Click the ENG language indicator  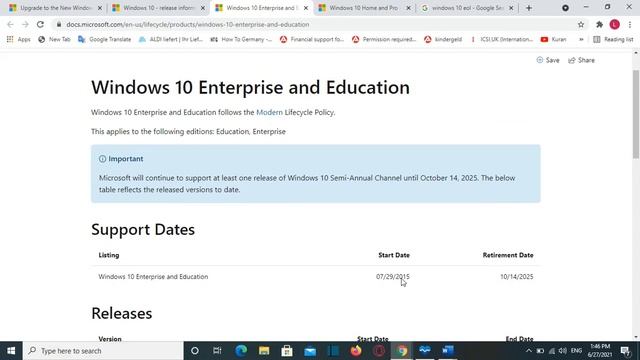[x=576, y=351]
